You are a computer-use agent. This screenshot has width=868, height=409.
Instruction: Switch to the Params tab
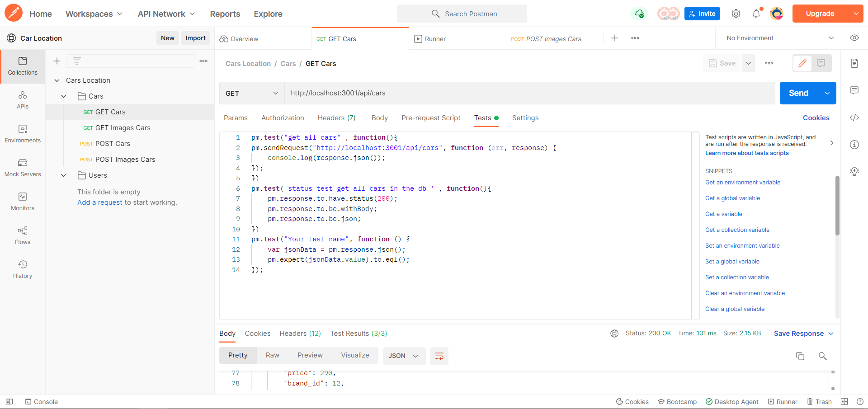click(236, 118)
